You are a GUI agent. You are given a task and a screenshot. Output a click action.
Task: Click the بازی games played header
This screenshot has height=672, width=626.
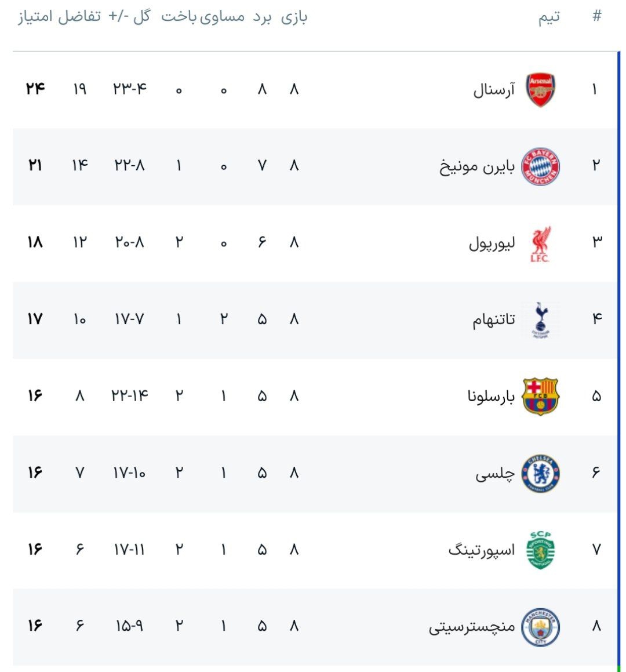coord(294,17)
